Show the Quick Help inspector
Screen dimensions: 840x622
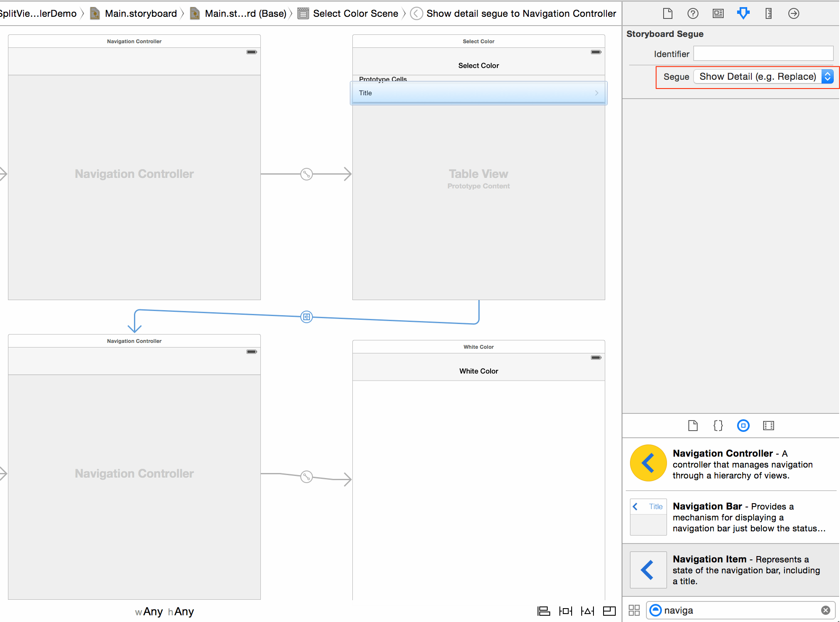click(693, 13)
